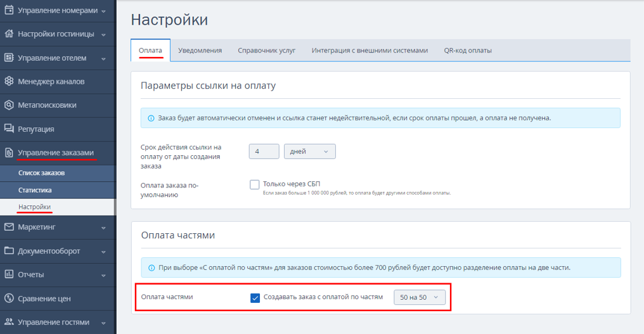This screenshot has height=334, width=644.
Task: Expand the Маркетинг chevron
Action: point(103,228)
